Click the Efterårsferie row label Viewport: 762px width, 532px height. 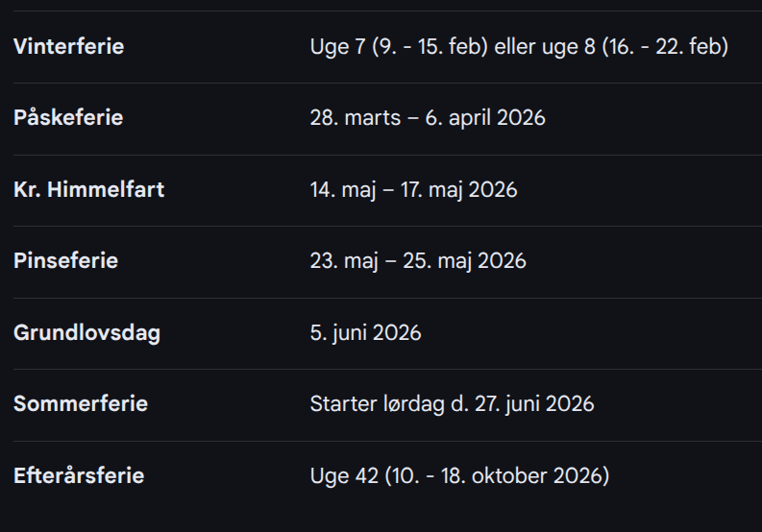[79, 475]
